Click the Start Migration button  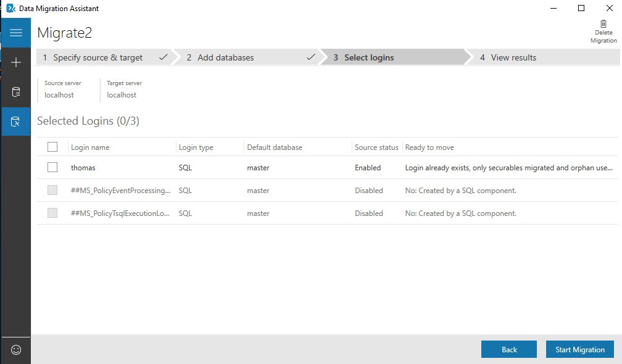(579, 349)
